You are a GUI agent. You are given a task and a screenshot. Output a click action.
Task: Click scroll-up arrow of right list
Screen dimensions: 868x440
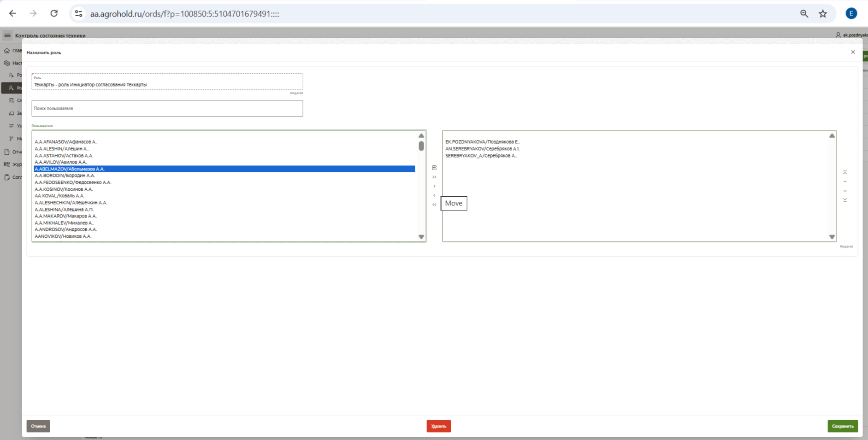[832, 136]
